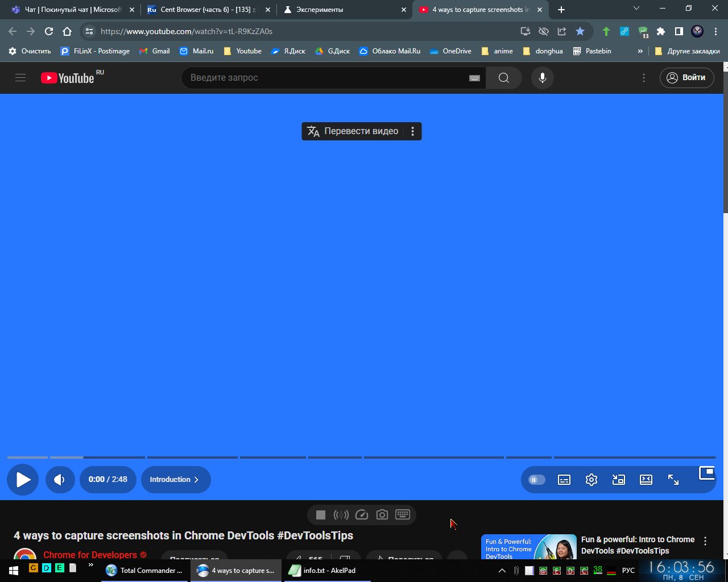Start voice search with the microphone icon
Screen dimensions: 728x582
click(x=543, y=78)
